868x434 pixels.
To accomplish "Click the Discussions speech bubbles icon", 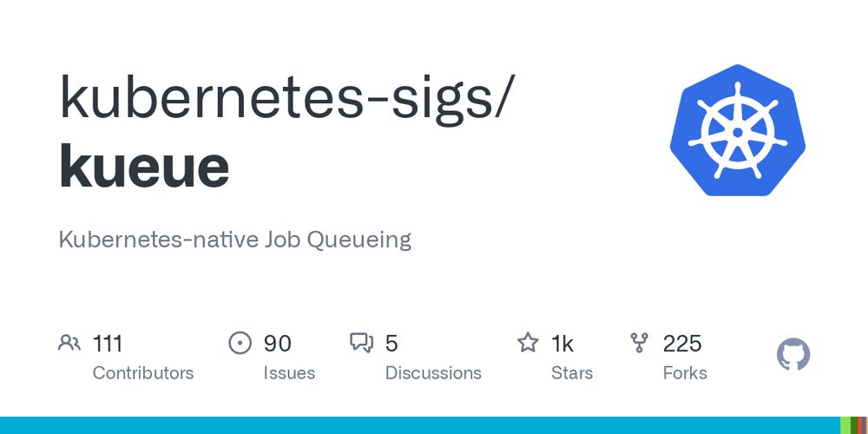I will [361, 343].
